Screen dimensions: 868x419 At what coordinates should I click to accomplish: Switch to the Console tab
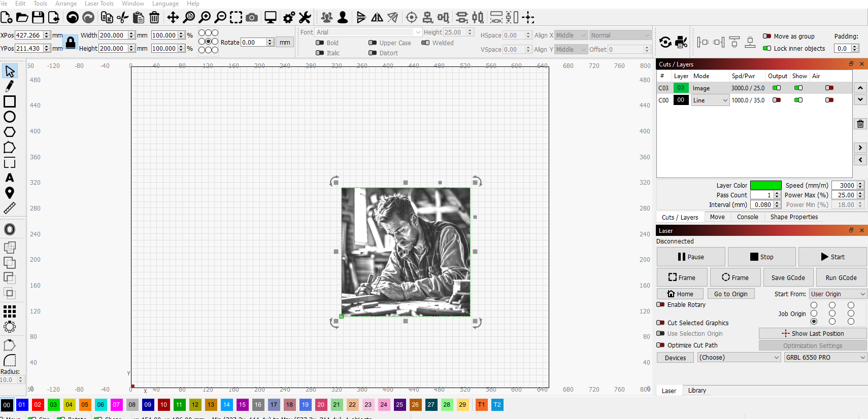click(x=747, y=217)
